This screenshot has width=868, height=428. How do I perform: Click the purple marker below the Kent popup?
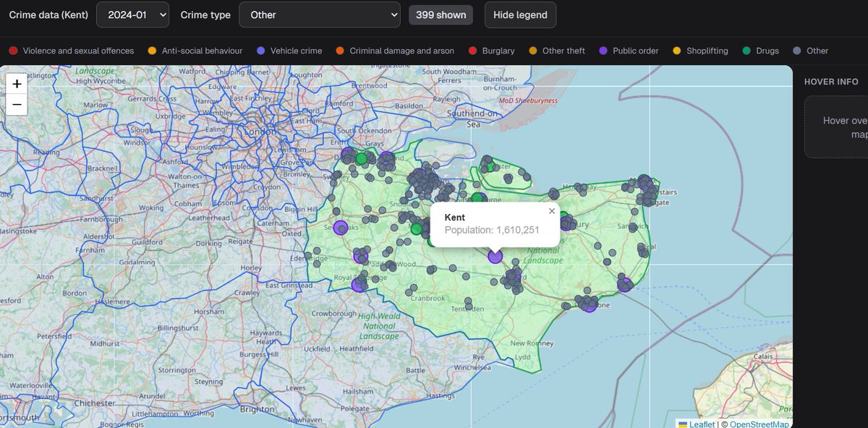click(x=495, y=256)
